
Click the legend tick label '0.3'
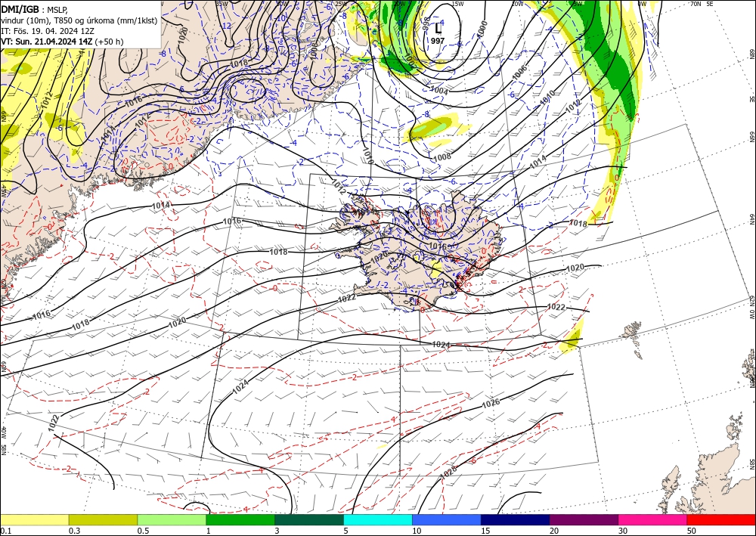pyautogui.click(x=74, y=531)
